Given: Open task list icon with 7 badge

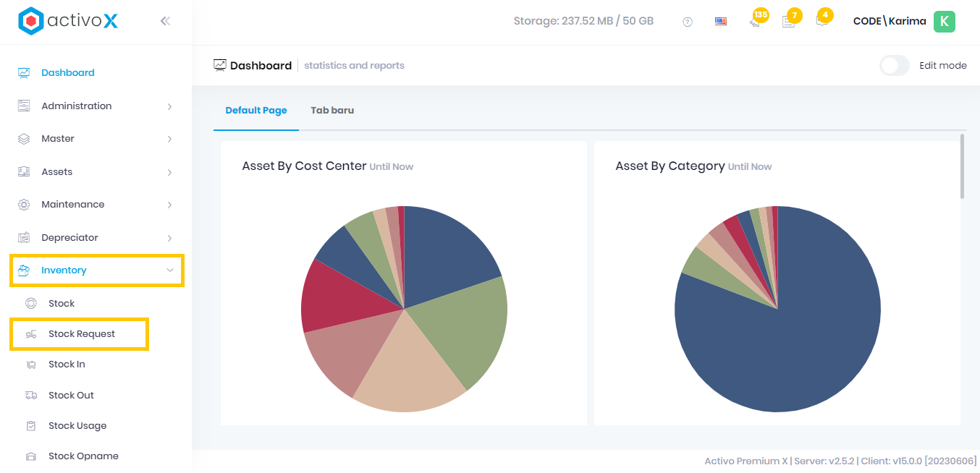Looking at the screenshot, I should coord(789,21).
